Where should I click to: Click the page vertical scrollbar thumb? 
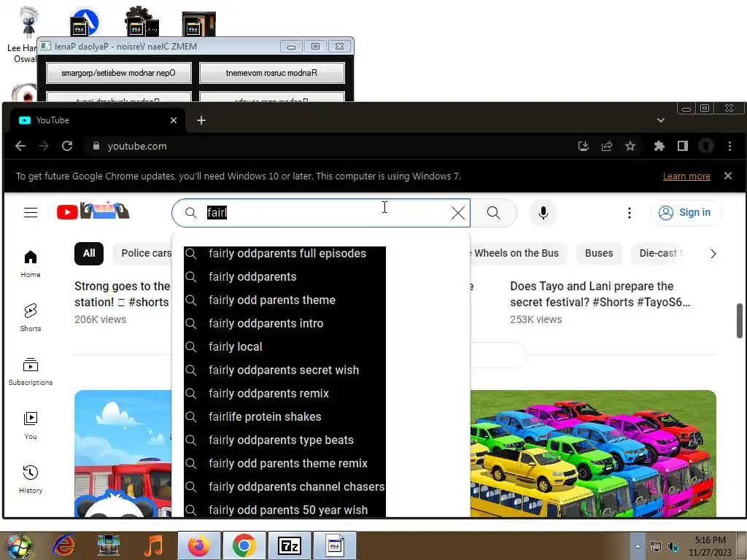[x=740, y=321]
